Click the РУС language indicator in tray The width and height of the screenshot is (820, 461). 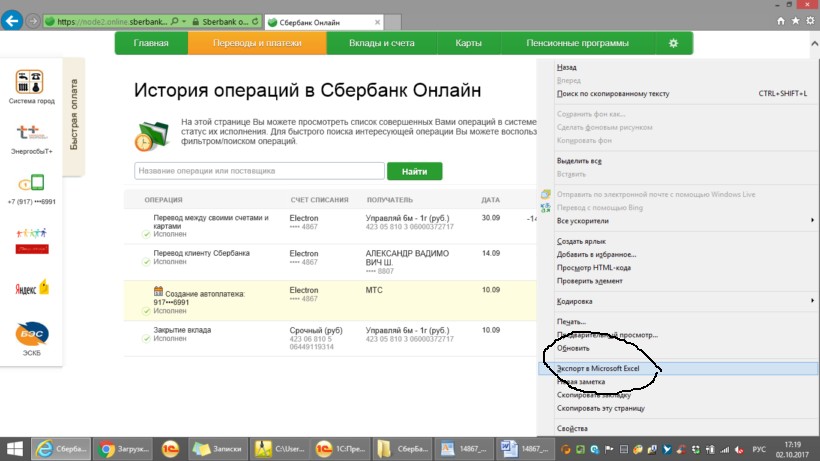pyautogui.click(x=759, y=449)
